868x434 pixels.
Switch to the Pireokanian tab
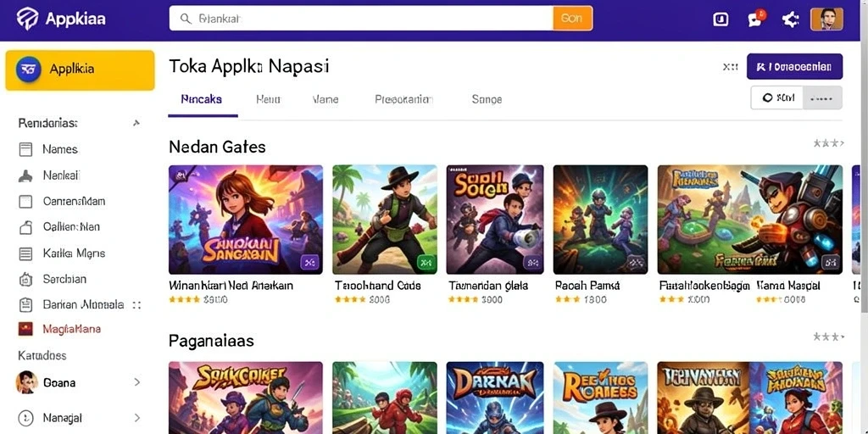click(403, 100)
